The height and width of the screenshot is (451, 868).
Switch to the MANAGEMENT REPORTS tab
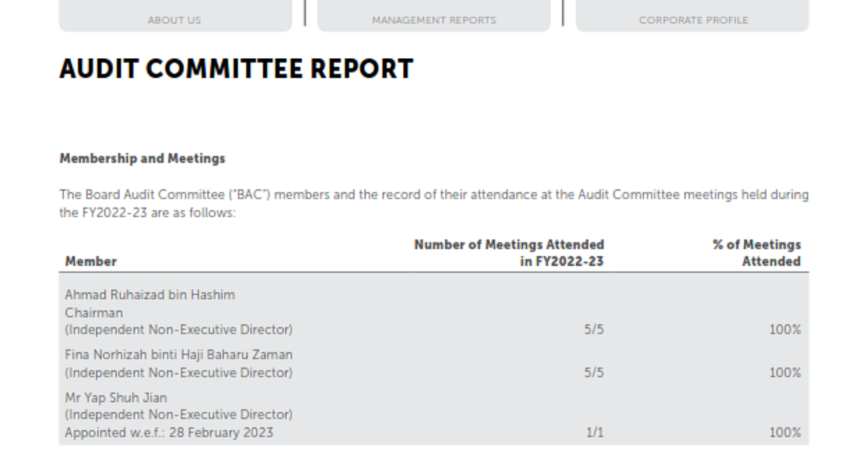point(433,20)
